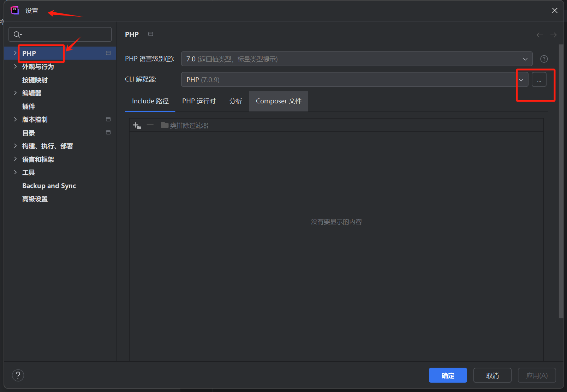Click the 应用(A) button
The image size is (567, 392).
coord(537,375)
